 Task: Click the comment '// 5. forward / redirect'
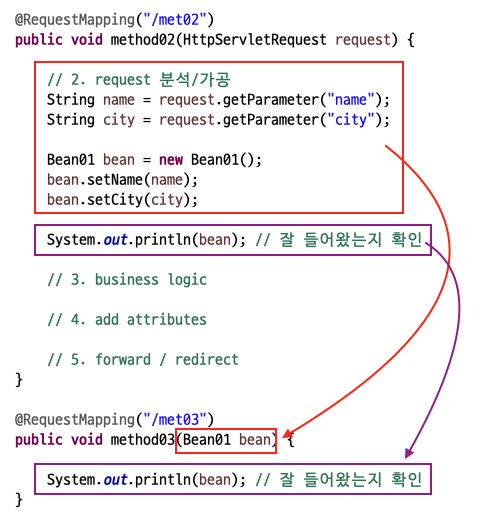pos(143,360)
